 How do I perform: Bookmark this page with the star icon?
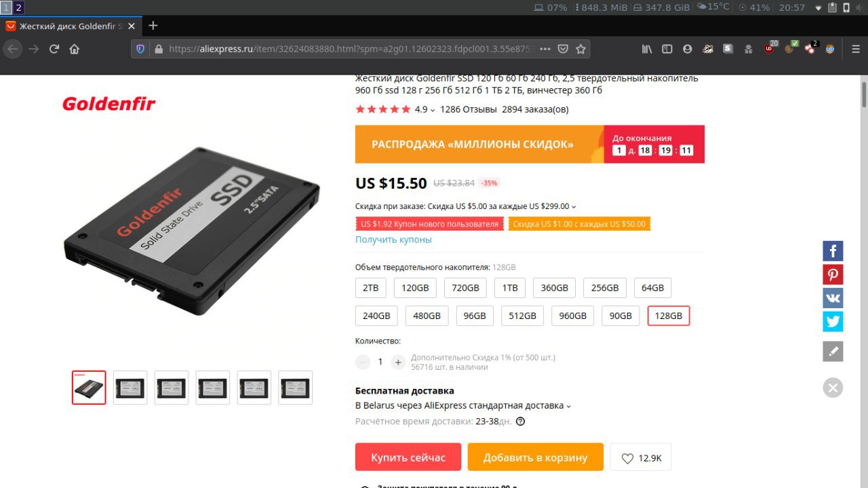point(580,49)
